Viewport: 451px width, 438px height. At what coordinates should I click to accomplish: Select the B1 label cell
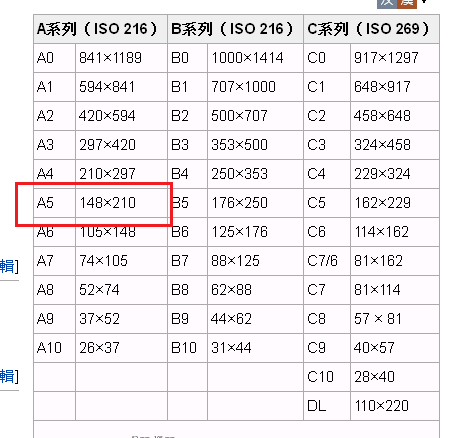pyautogui.click(x=188, y=87)
